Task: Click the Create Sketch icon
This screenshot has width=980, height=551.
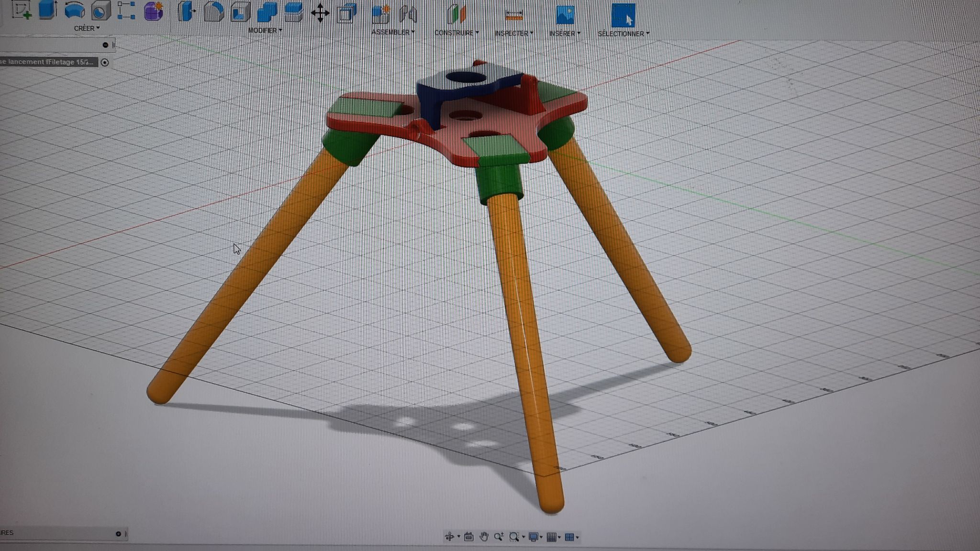Action: pyautogui.click(x=22, y=10)
